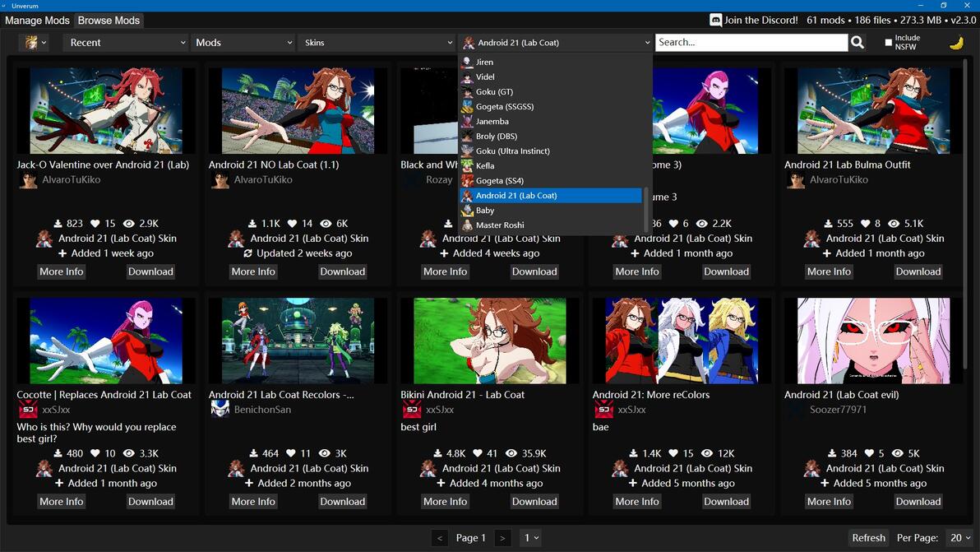Click xxSJxx avatar under Bikini Android 21
980x552 pixels.
coord(412,411)
